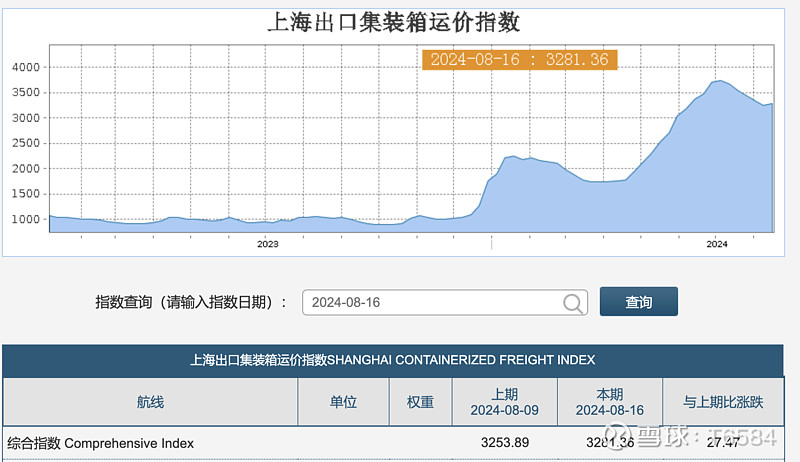Focus the index date input field
Image resolution: width=800 pixels, height=462 pixels.
click(445, 302)
